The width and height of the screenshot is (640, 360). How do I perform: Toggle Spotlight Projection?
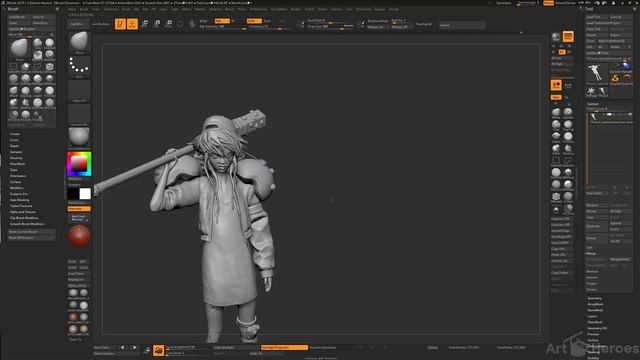(284, 348)
